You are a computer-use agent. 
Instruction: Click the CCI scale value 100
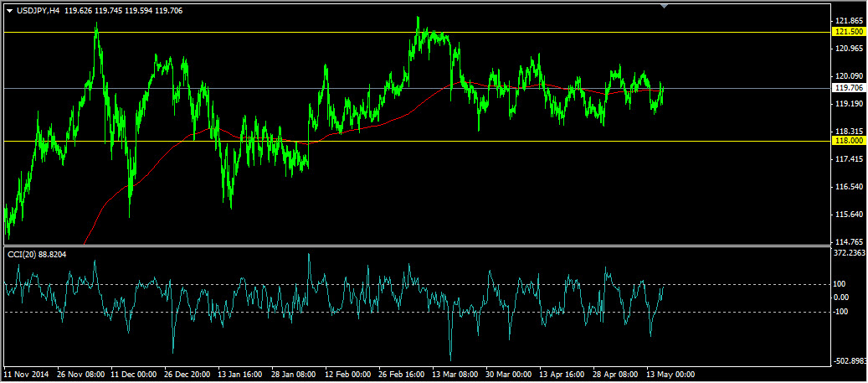pyautogui.click(x=840, y=284)
